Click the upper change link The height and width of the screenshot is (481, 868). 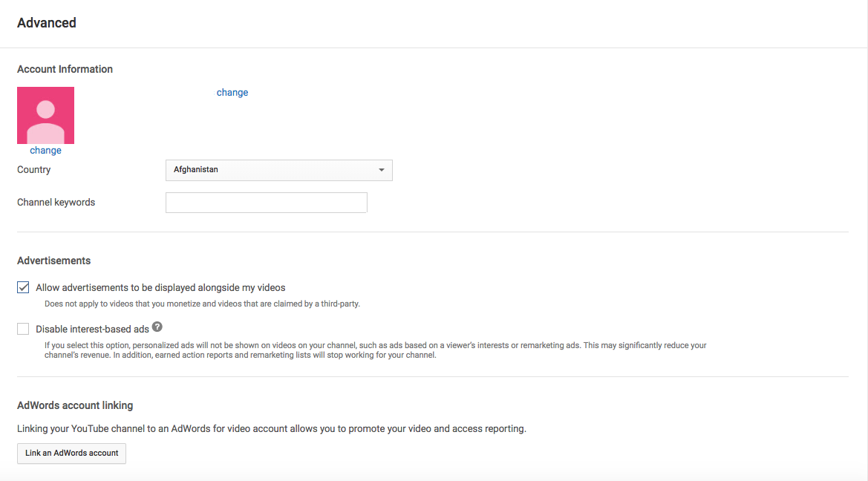(232, 92)
